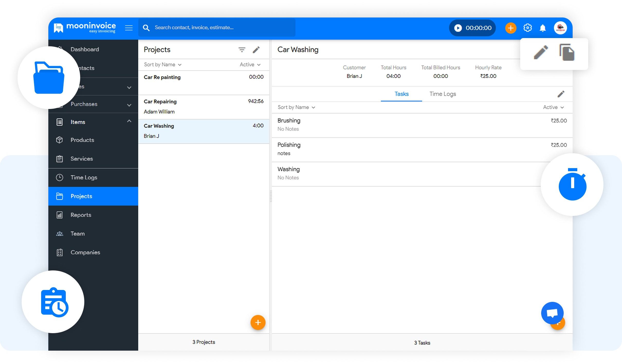Open the Products section in sidebar
622x364 pixels.
coord(82,140)
